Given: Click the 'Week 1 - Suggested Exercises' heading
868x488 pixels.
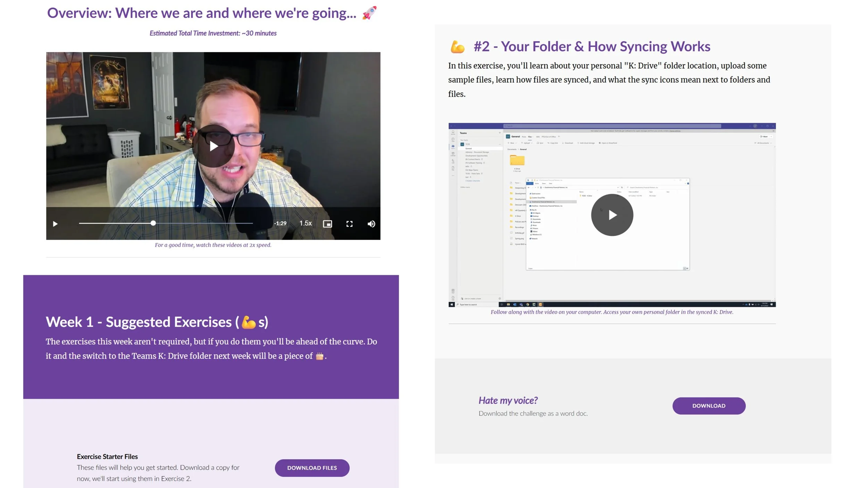Looking at the screenshot, I should tap(157, 322).
